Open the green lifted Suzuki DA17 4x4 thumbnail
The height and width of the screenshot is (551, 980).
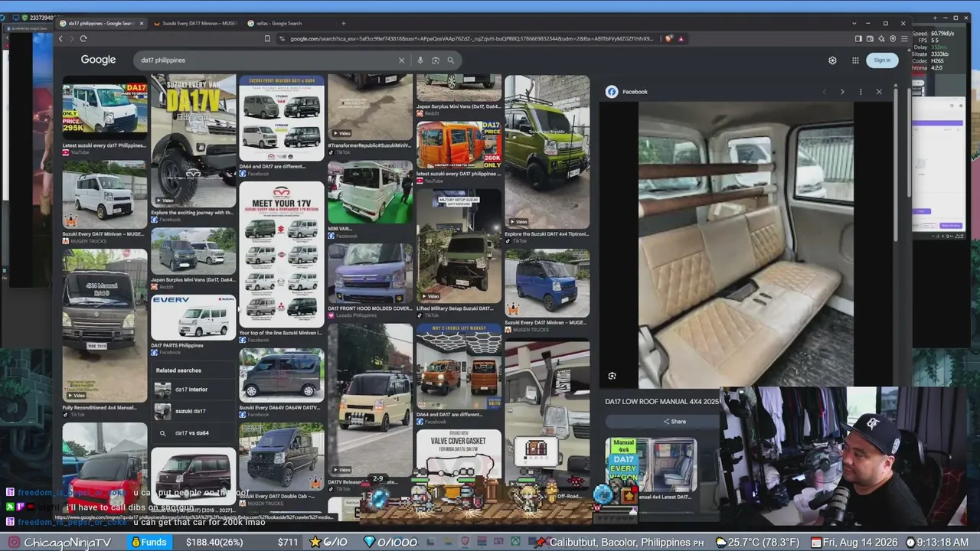(547, 152)
